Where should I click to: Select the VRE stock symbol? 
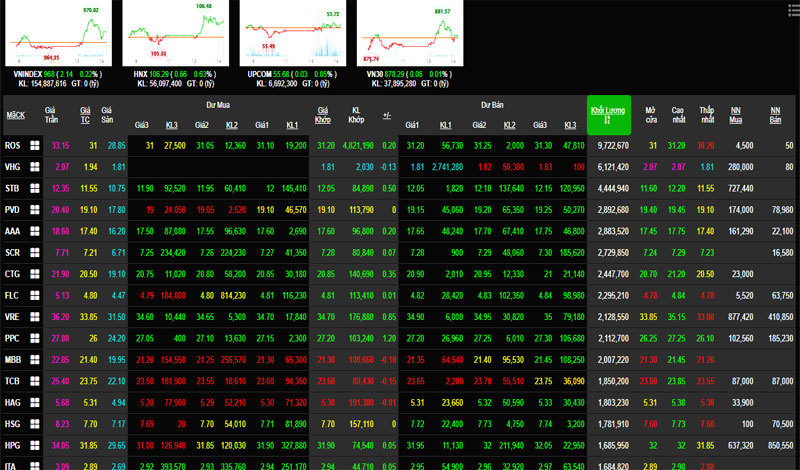pyautogui.click(x=12, y=316)
